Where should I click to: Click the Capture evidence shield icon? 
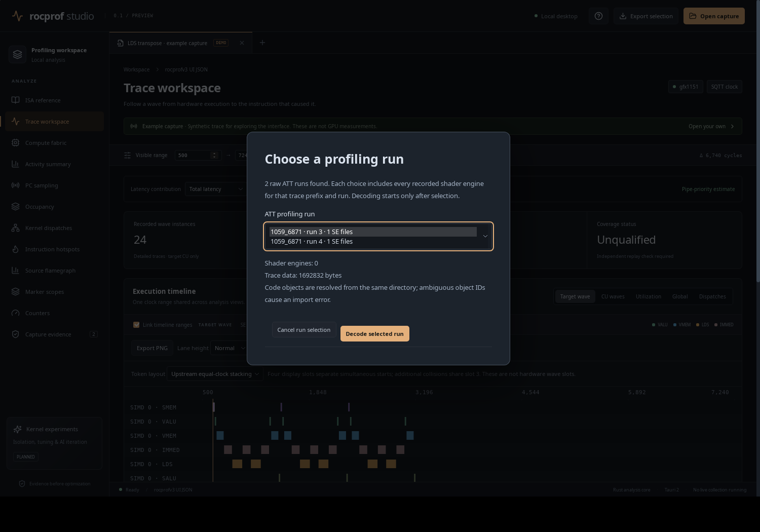(x=16, y=334)
